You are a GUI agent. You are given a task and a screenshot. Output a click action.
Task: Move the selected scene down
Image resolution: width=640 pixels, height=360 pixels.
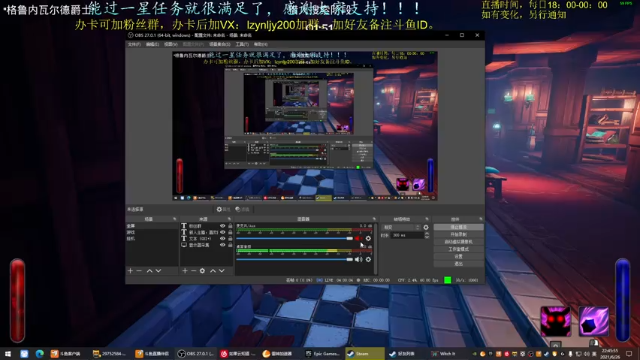click(x=158, y=271)
